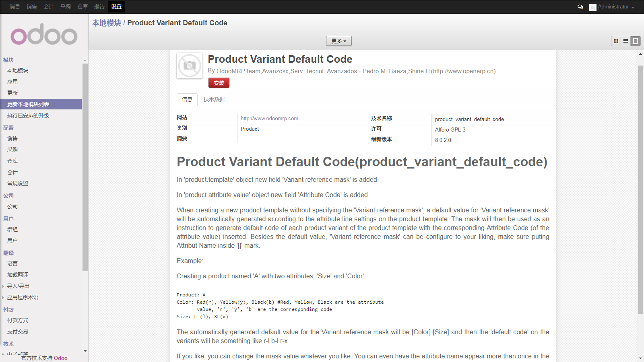Viewport: 644px width, 362px height.
Task: Expand the 导入/导出 menu
Action: pyautogui.click(x=18, y=286)
